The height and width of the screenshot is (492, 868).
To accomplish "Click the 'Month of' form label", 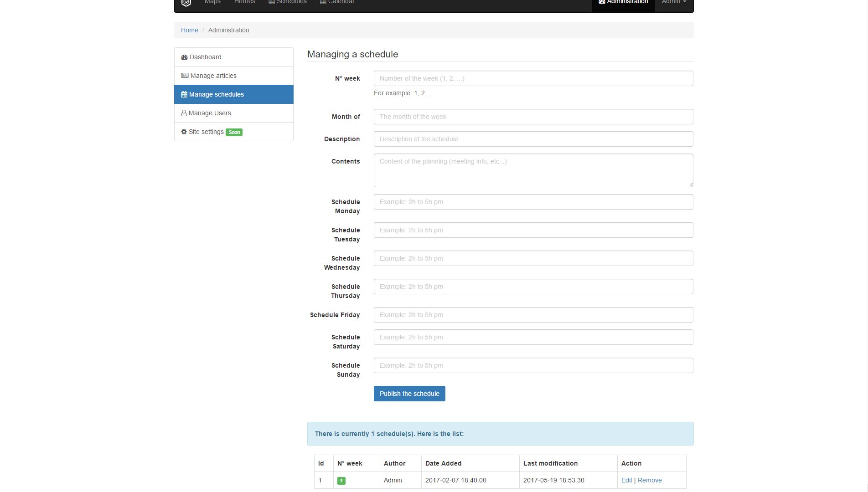I will (346, 117).
